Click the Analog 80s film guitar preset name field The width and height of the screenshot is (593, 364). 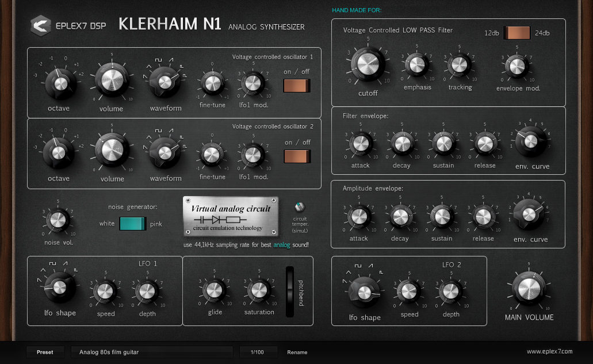pos(151,351)
